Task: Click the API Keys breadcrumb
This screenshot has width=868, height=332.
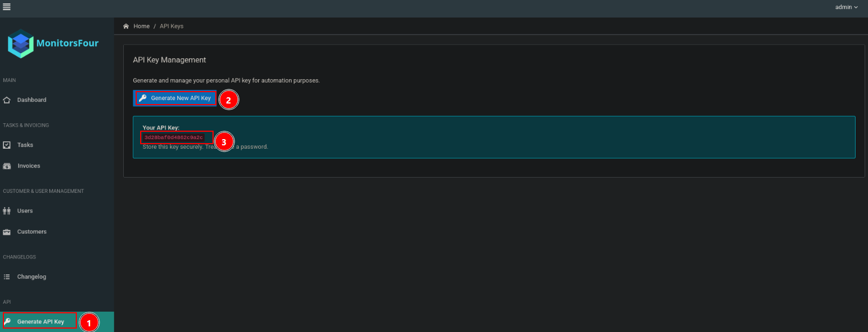Action: (172, 26)
